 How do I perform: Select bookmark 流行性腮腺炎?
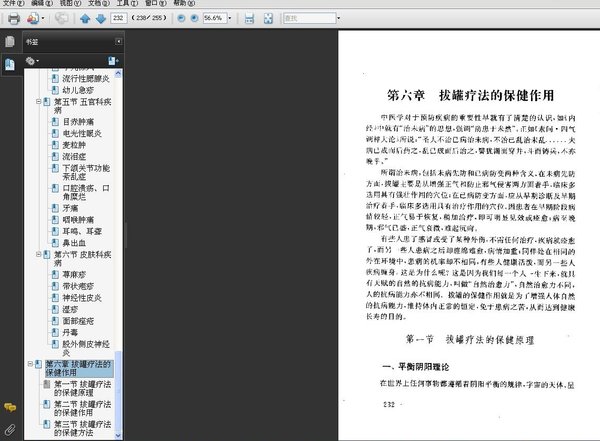pos(86,78)
